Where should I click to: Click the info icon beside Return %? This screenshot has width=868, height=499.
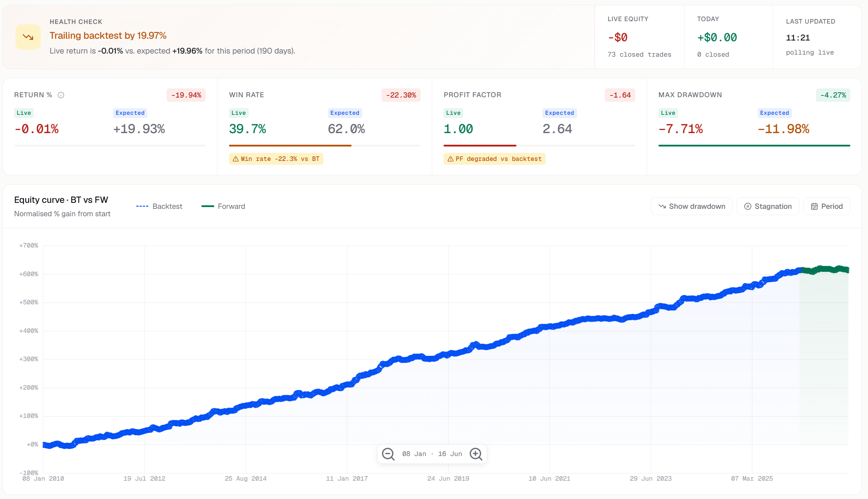[61, 95]
